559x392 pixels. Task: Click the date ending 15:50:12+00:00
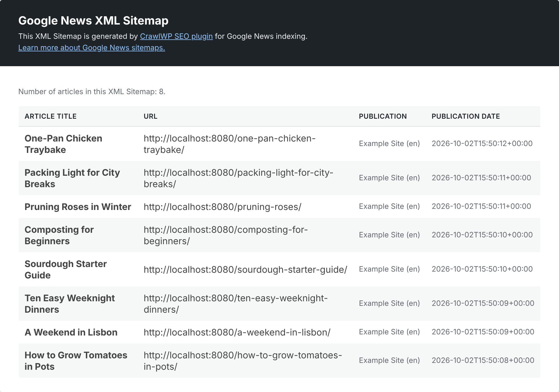(482, 144)
